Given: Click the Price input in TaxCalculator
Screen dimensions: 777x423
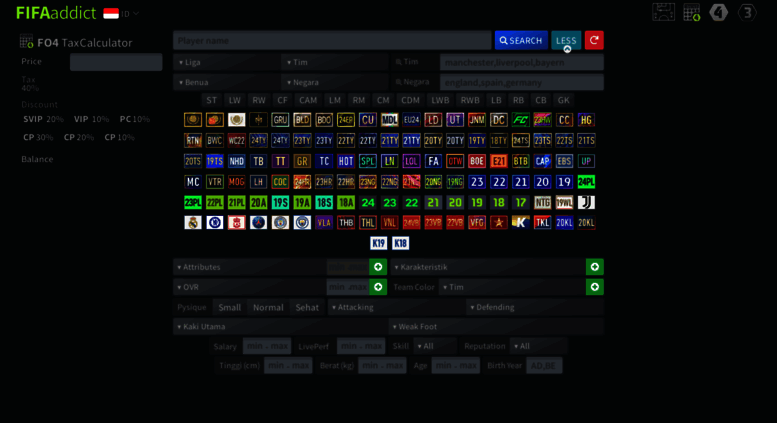Looking at the screenshot, I should pyautogui.click(x=116, y=62).
